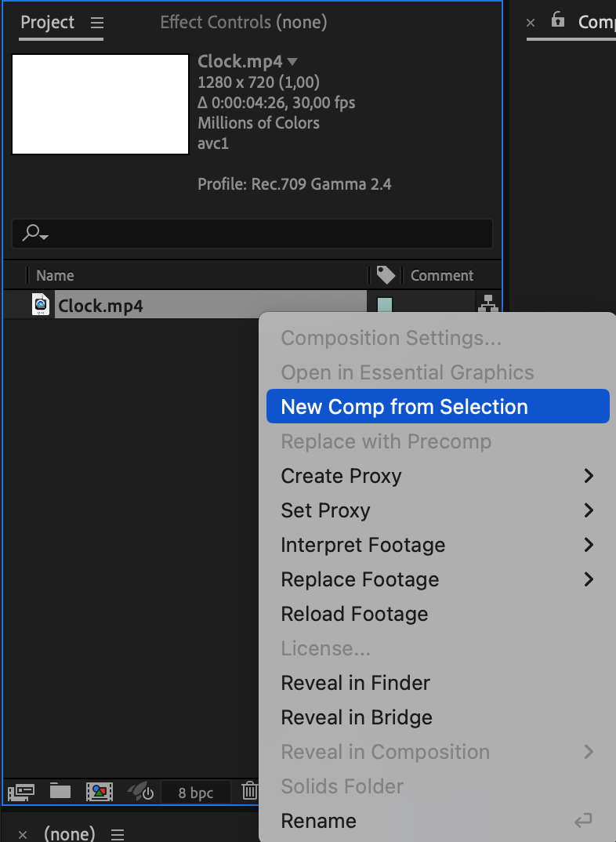Click the white footage thumbnail preview
Viewport: 616px width, 842px height.
tap(100, 104)
